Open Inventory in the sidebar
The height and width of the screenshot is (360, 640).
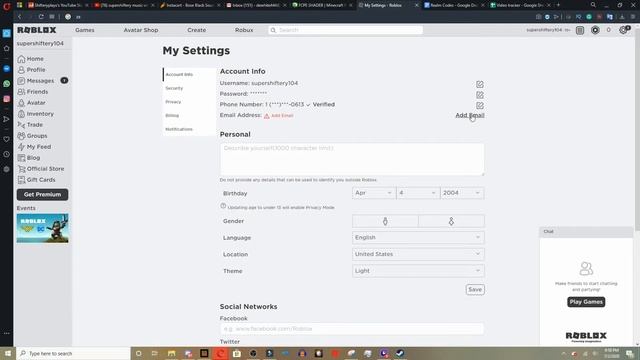click(x=36, y=114)
